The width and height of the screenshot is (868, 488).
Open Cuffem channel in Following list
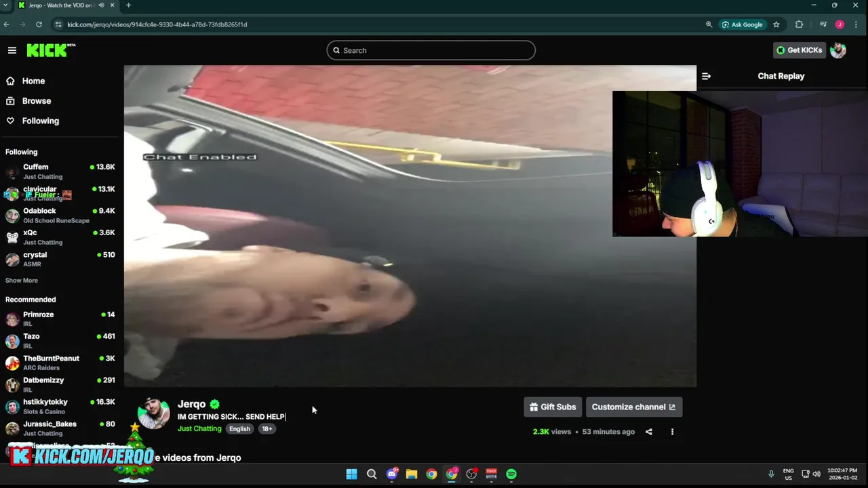(x=60, y=171)
